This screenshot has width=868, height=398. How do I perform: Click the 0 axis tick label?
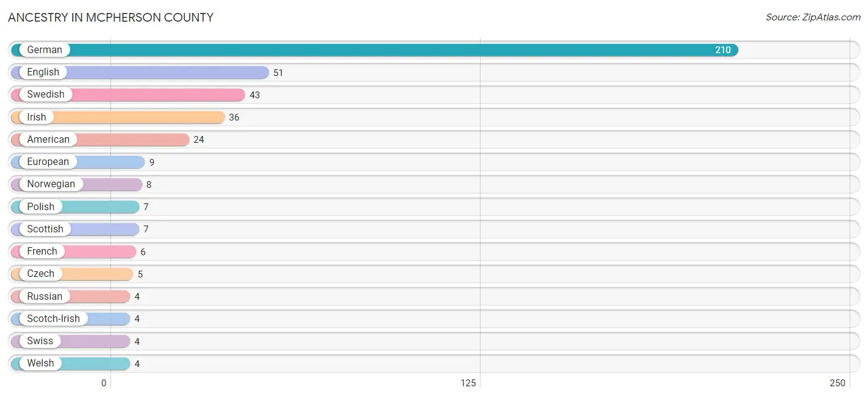tap(104, 383)
